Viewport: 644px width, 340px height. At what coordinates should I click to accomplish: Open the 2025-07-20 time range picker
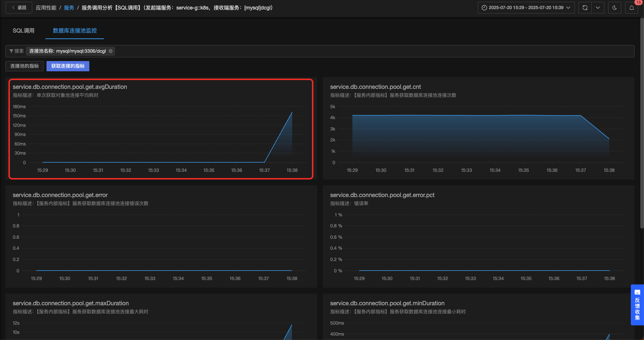pos(526,8)
